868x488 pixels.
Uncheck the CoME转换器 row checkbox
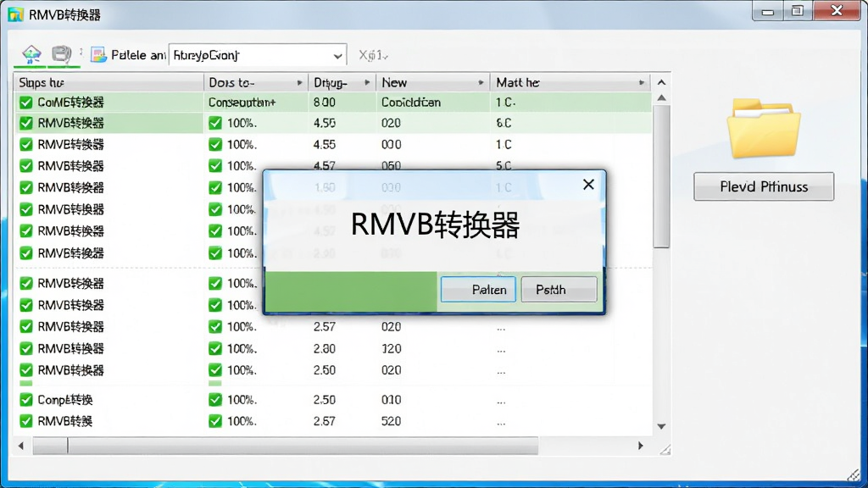pos(26,103)
